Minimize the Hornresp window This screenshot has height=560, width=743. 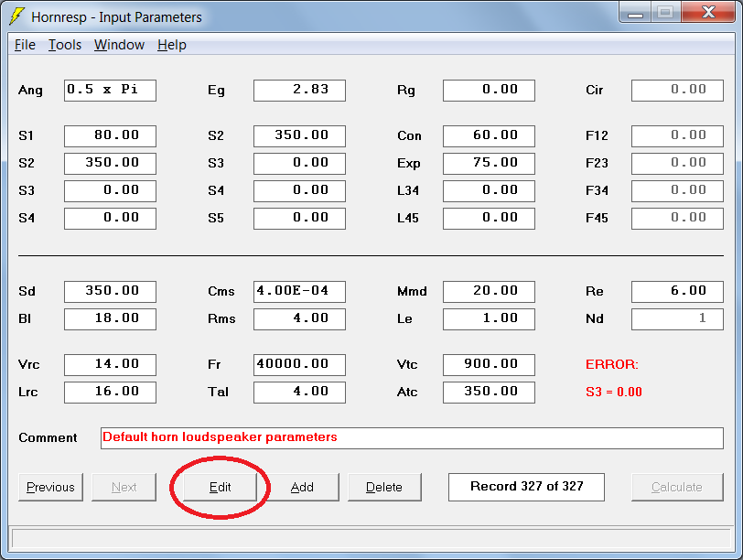click(635, 13)
